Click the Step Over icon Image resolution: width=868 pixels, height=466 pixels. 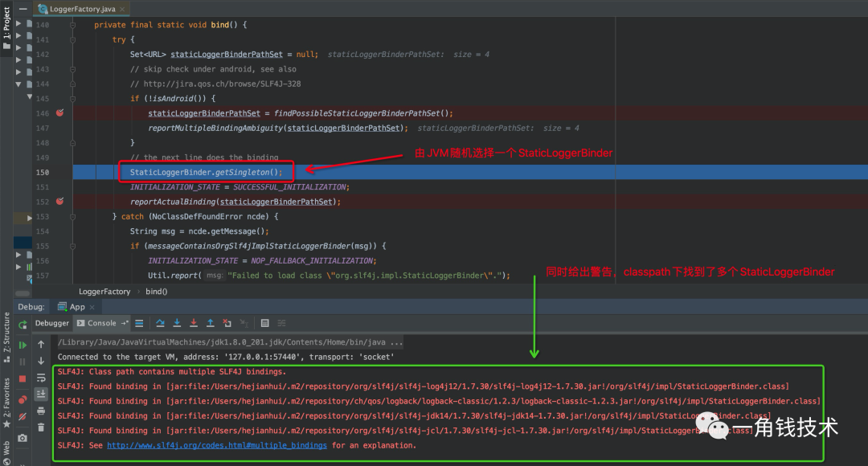pyautogui.click(x=160, y=323)
